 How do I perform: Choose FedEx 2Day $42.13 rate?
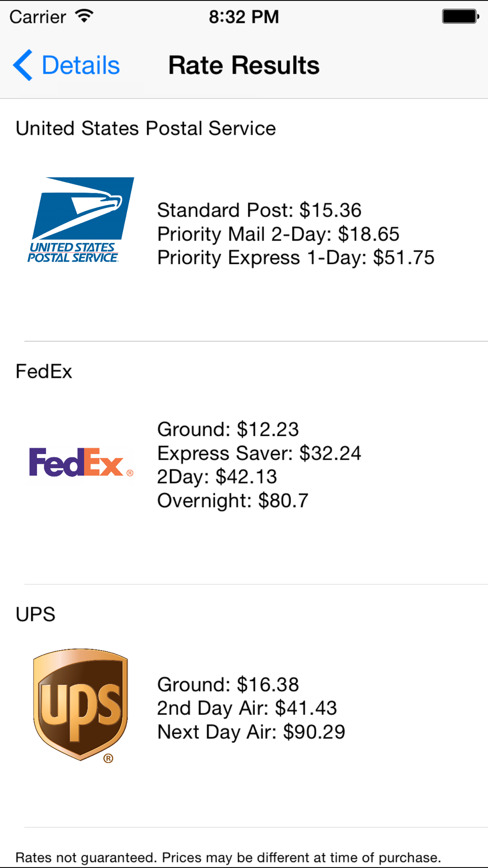tap(217, 477)
